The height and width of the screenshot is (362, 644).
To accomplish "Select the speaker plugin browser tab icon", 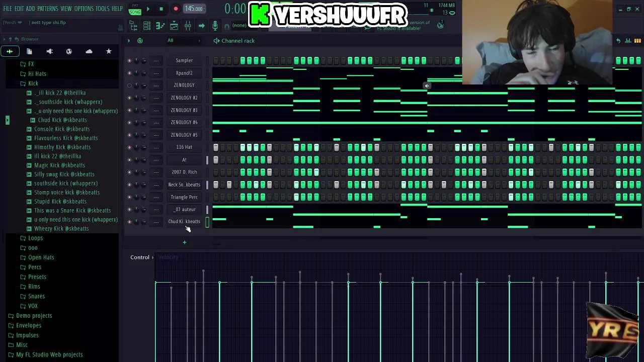I will coord(49,51).
